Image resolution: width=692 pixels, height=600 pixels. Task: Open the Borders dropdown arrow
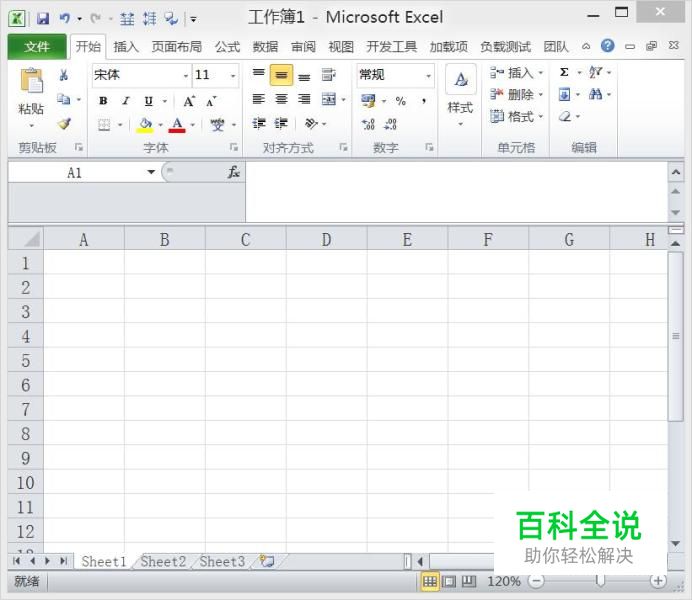click(120, 125)
